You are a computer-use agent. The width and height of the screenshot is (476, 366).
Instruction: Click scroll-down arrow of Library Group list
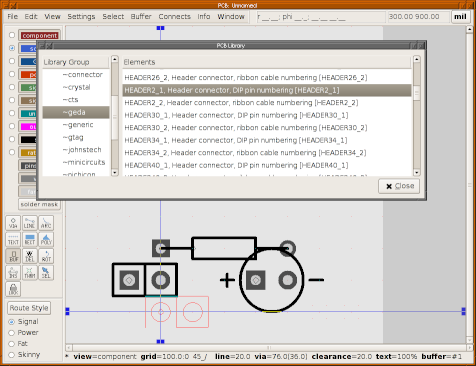click(115, 172)
